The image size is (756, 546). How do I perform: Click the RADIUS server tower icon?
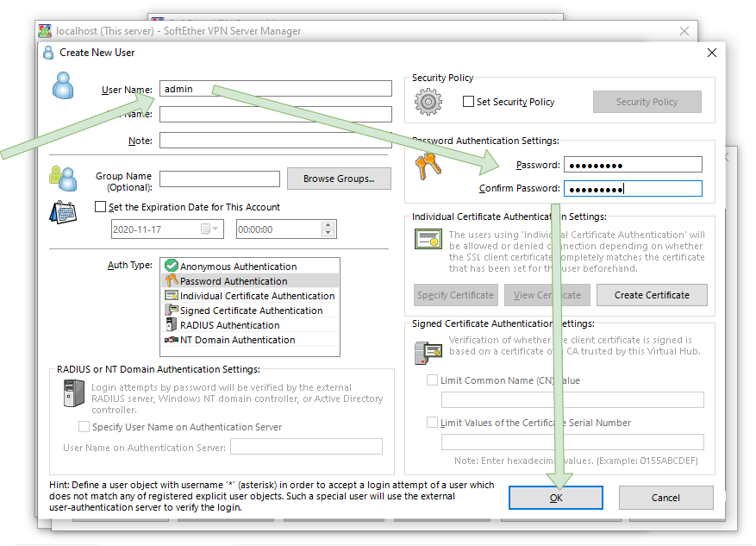[x=74, y=393]
